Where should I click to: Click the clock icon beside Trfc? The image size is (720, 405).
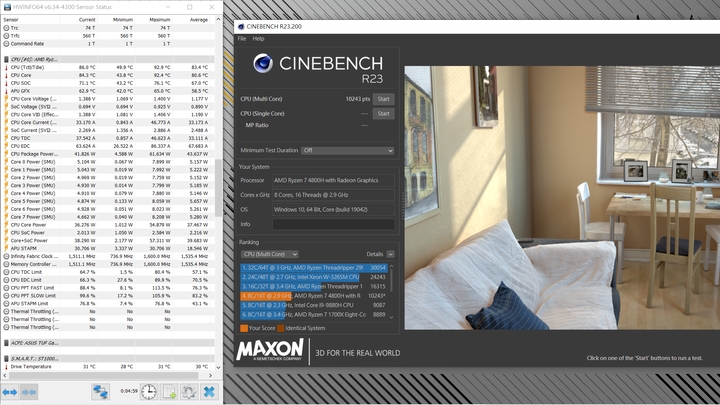click(x=6, y=35)
